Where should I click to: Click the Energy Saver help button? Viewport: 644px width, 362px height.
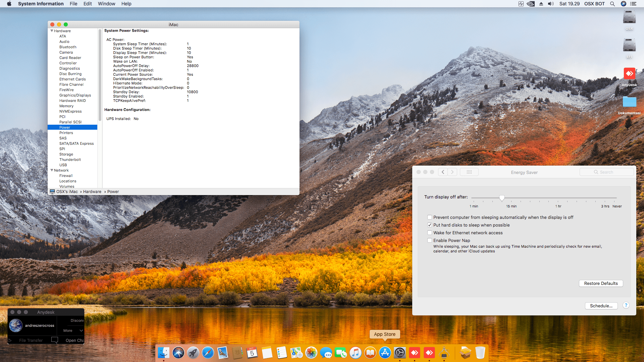tap(626, 305)
